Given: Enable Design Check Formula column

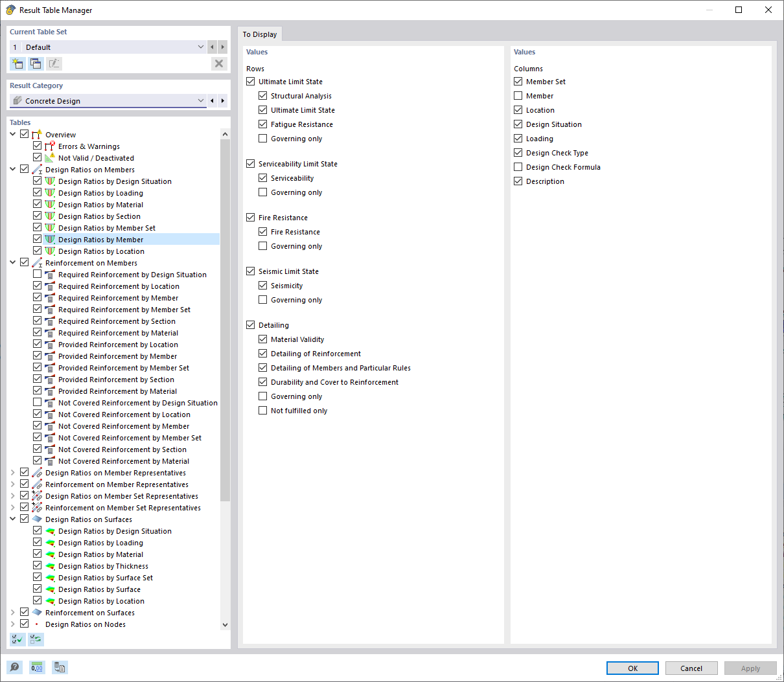Looking at the screenshot, I should click(x=518, y=167).
